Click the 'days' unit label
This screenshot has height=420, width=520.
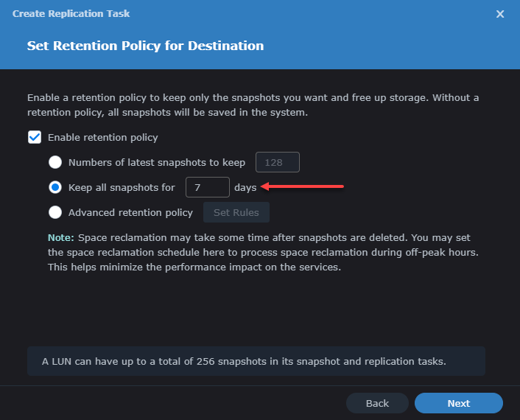tap(245, 188)
